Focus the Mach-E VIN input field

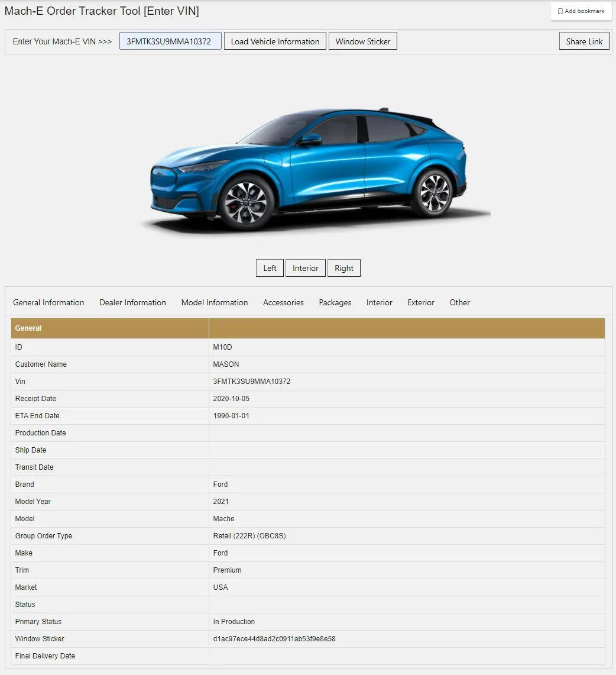point(170,41)
